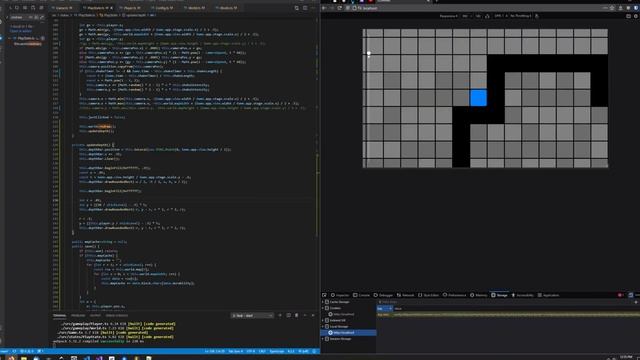The image size is (640, 360).
Task: Open the Application DevTools tab
Action: (548, 295)
